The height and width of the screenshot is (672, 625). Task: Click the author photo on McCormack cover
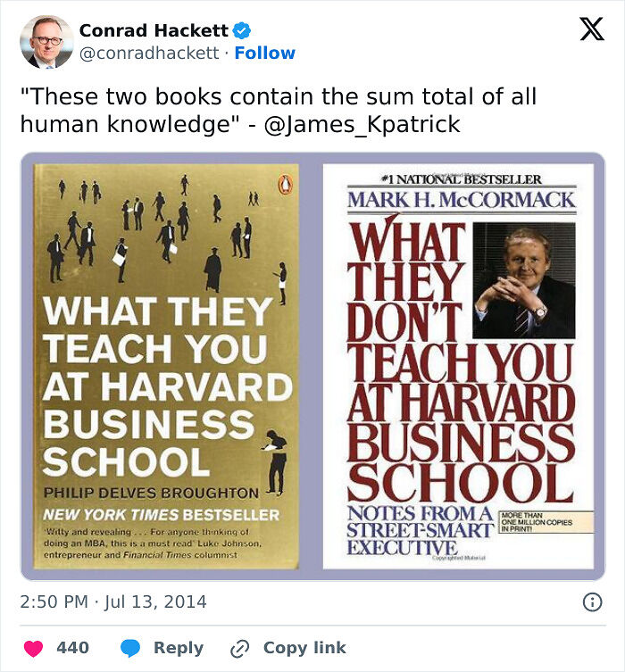[x=523, y=279]
